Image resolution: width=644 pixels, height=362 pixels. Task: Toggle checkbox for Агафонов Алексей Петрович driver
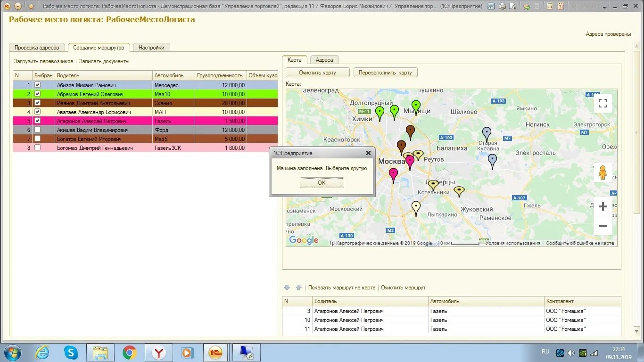[x=38, y=121]
